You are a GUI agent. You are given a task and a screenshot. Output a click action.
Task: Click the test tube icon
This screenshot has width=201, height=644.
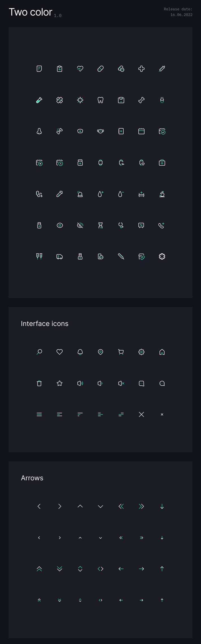coord(39,100)
